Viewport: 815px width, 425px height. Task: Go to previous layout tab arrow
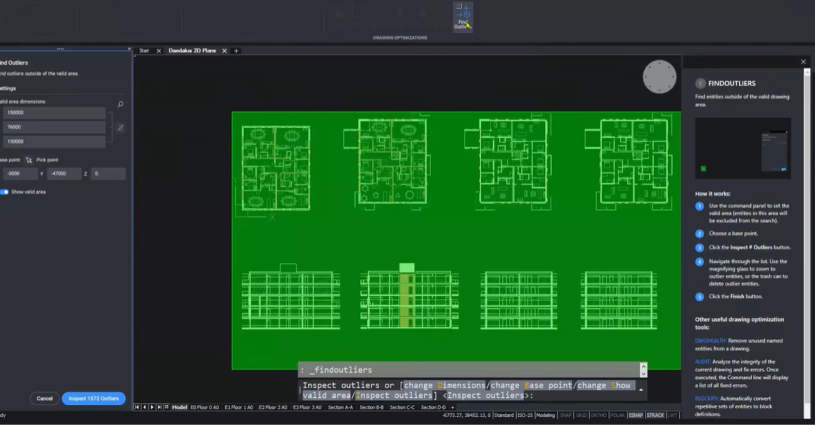(x=144, y=407)
